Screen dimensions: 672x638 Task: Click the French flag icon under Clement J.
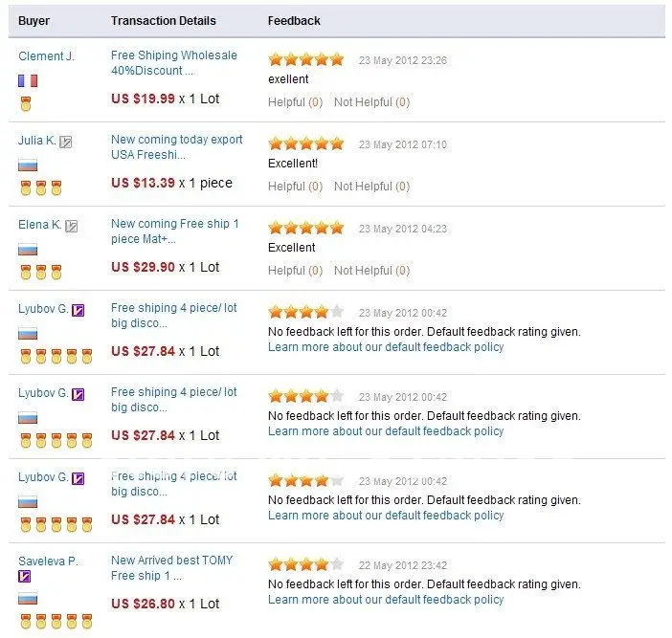click(x=28, y=80)
